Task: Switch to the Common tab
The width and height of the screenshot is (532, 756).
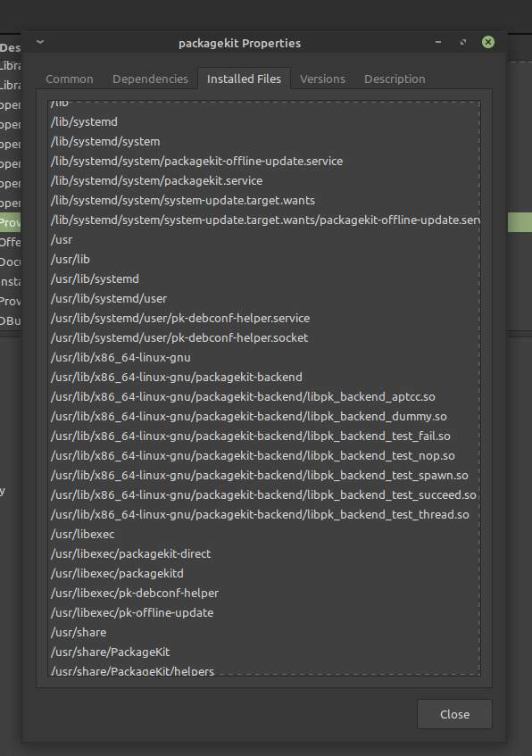Action: [x=70, y=79]
